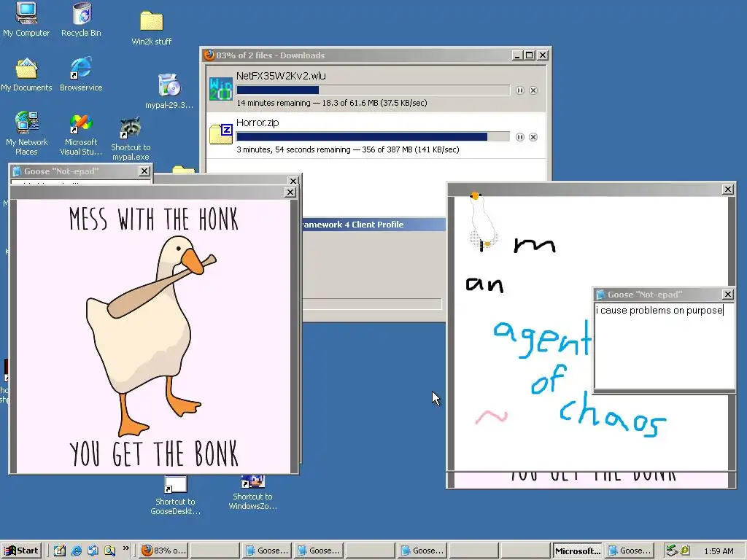This screenshot has width=747, height=560.
Task: Click the NetFX35W2Kv2.wlu download progress bar
Action: [373, 90]
